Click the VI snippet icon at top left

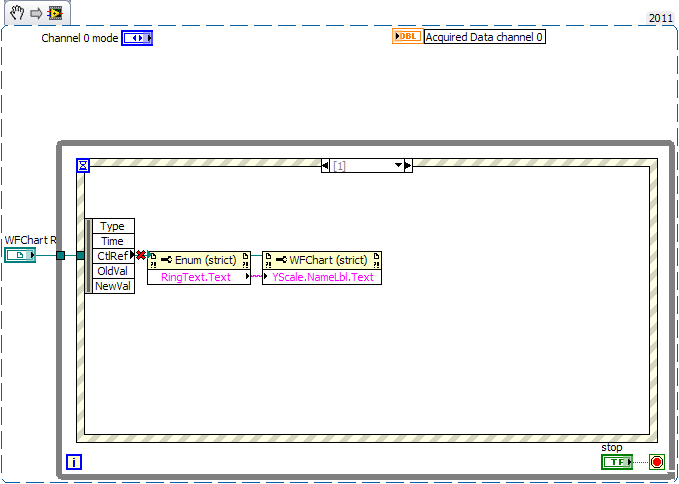(54, 13)
